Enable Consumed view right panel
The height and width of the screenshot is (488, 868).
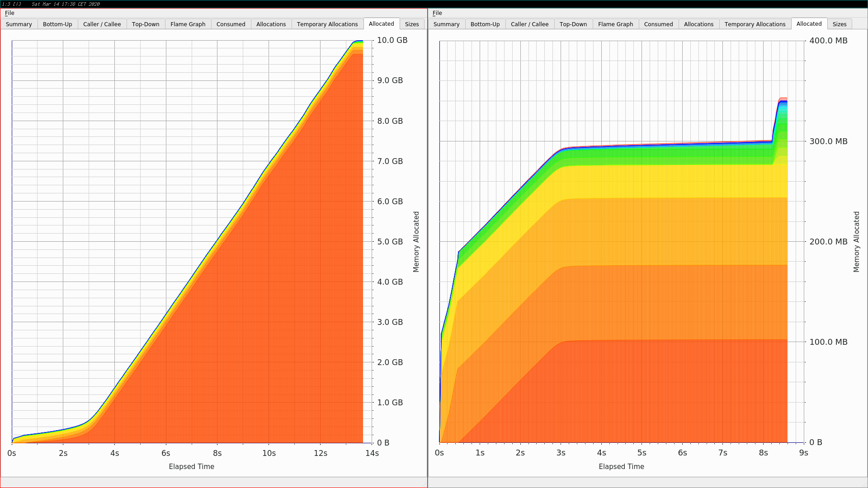tap(658, 24)
